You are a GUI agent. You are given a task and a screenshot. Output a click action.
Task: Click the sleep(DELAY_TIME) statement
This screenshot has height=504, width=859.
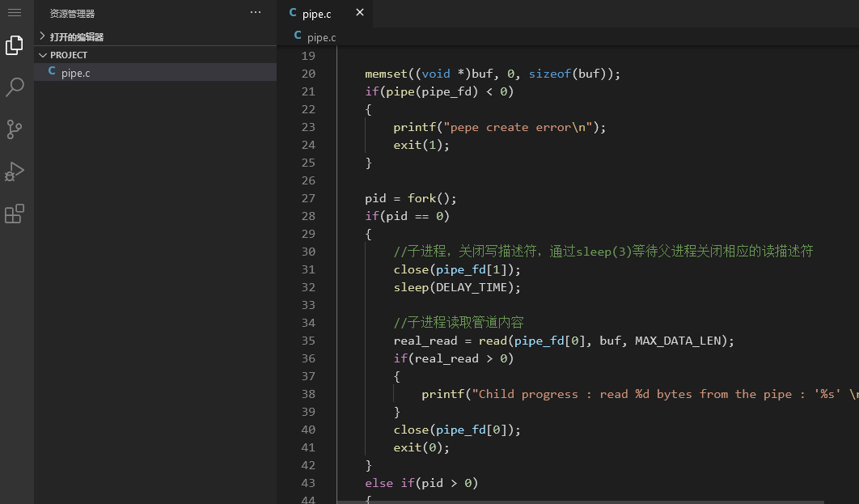pos(457,287)
